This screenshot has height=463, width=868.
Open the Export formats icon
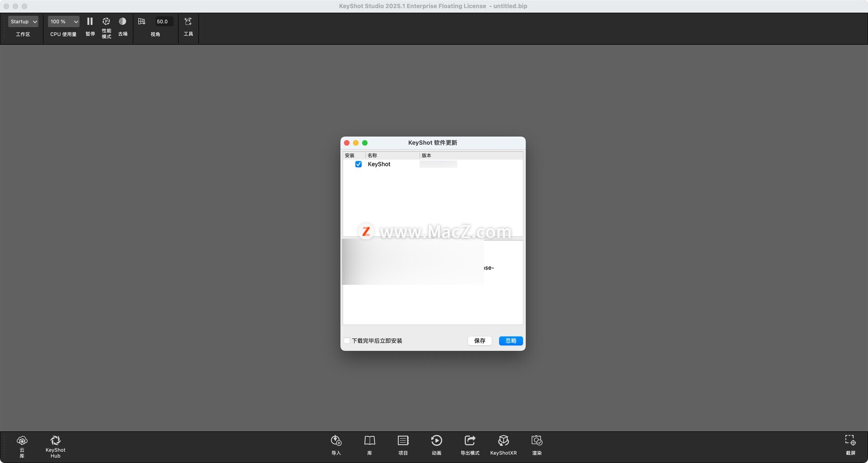coord(470,440)
